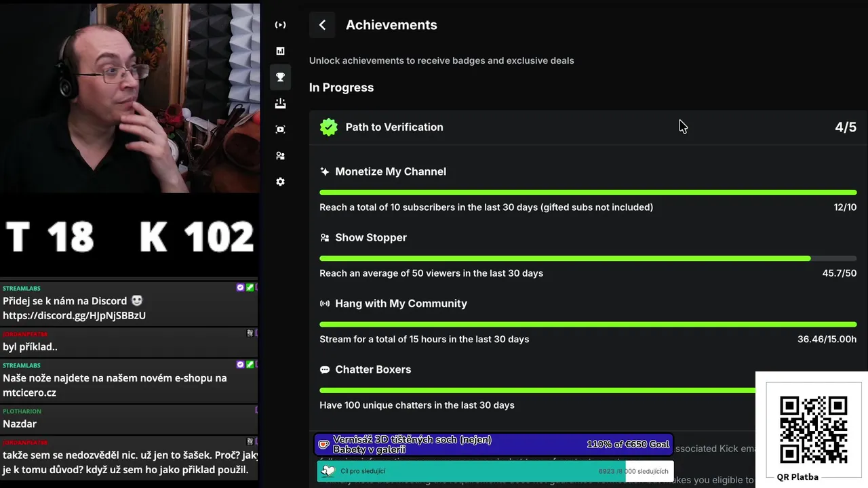Click 'Reach a total of 10 subscribers' description
The height and width of the screenshot is (488, 868).
pyautogui.click(x=486, y=207)
